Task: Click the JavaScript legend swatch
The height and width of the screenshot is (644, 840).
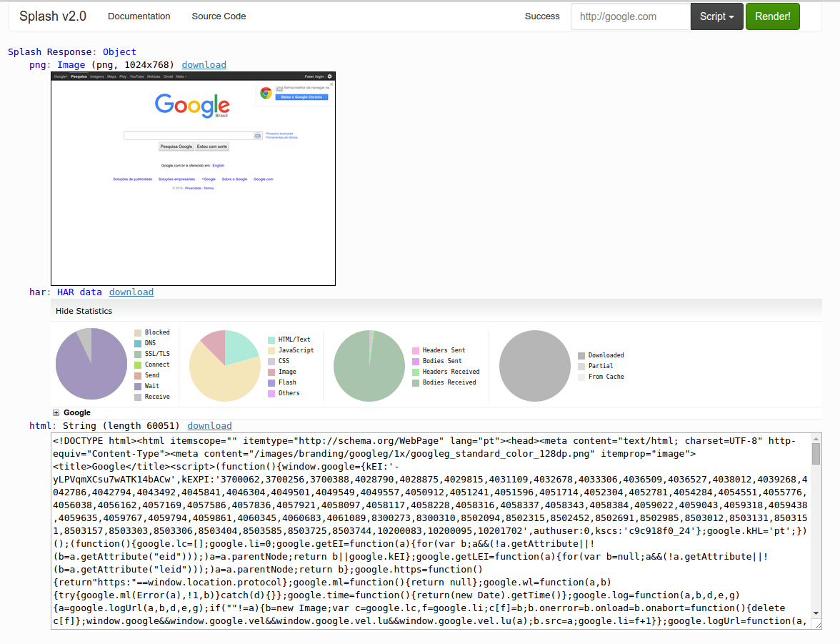Action: (x=271, y=350)
